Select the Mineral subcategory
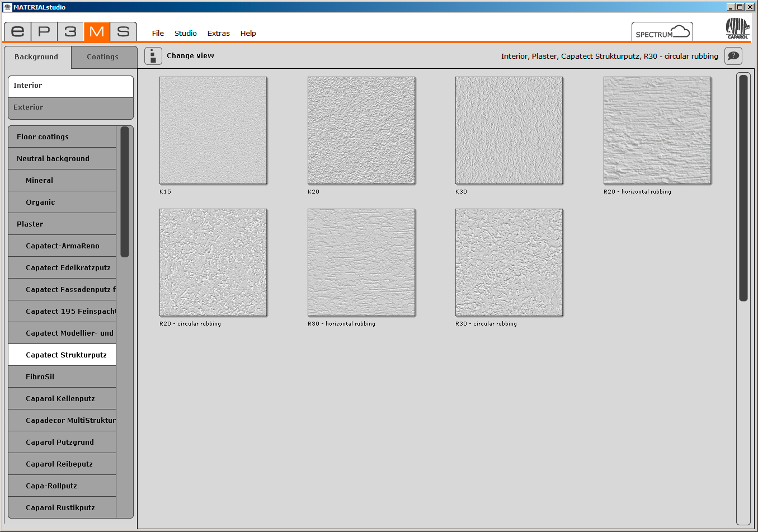 pos(62,180)
